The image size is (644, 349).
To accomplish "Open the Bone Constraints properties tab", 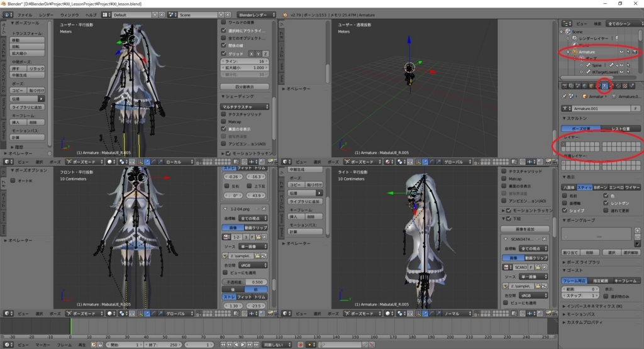I will (618, 86).
